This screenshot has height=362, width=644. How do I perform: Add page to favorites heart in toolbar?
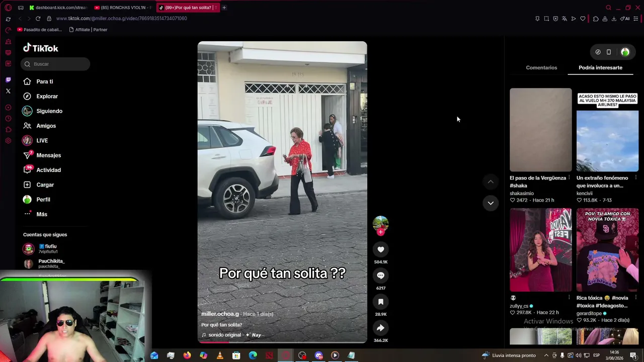point(583,19)
